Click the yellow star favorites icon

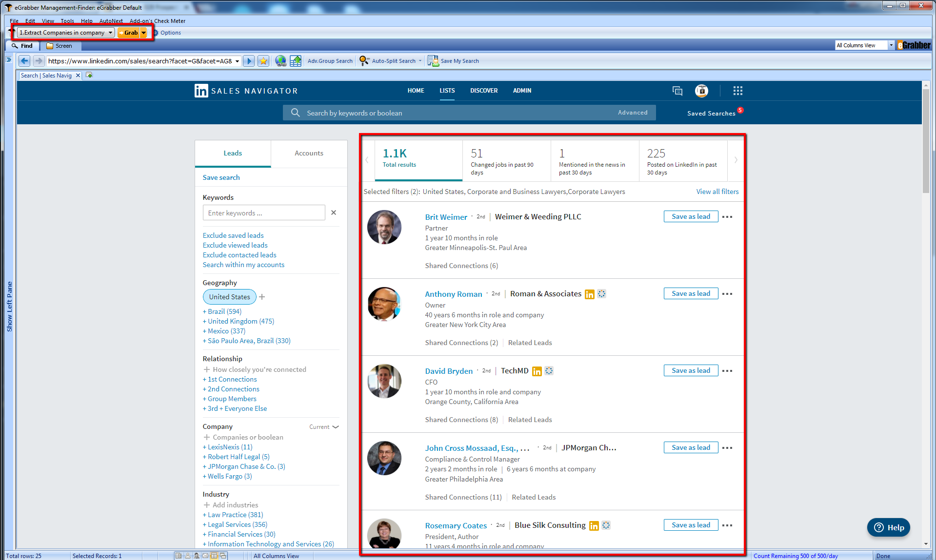coord(263,61)
